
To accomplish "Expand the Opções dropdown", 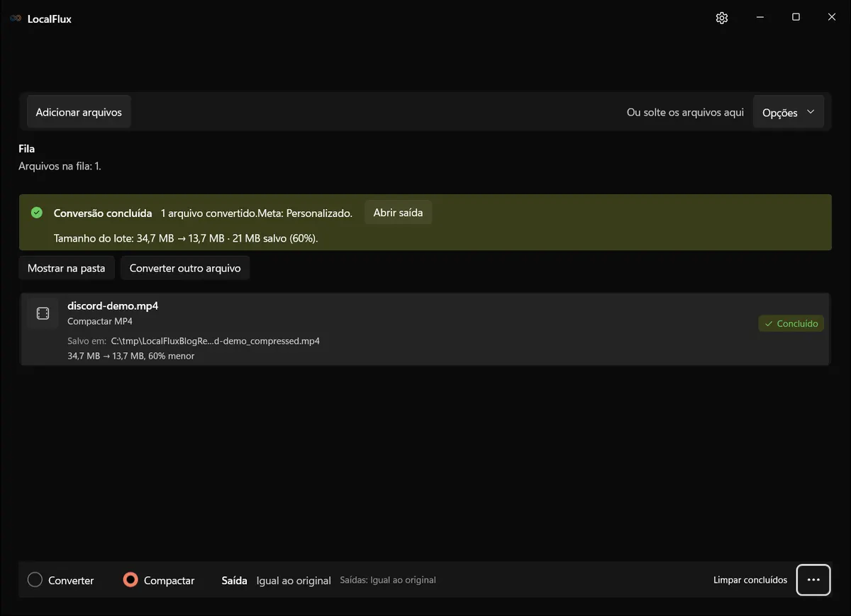I will point(789,113).
